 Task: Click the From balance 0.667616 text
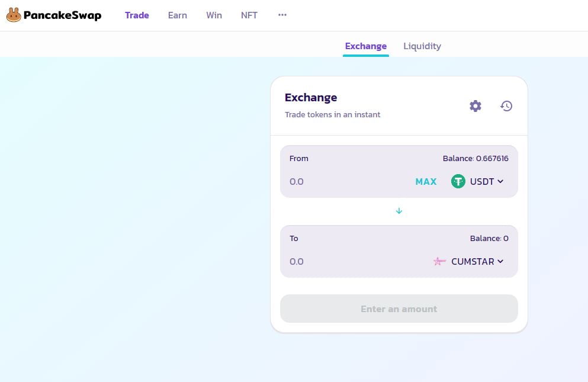coord(475,159)
